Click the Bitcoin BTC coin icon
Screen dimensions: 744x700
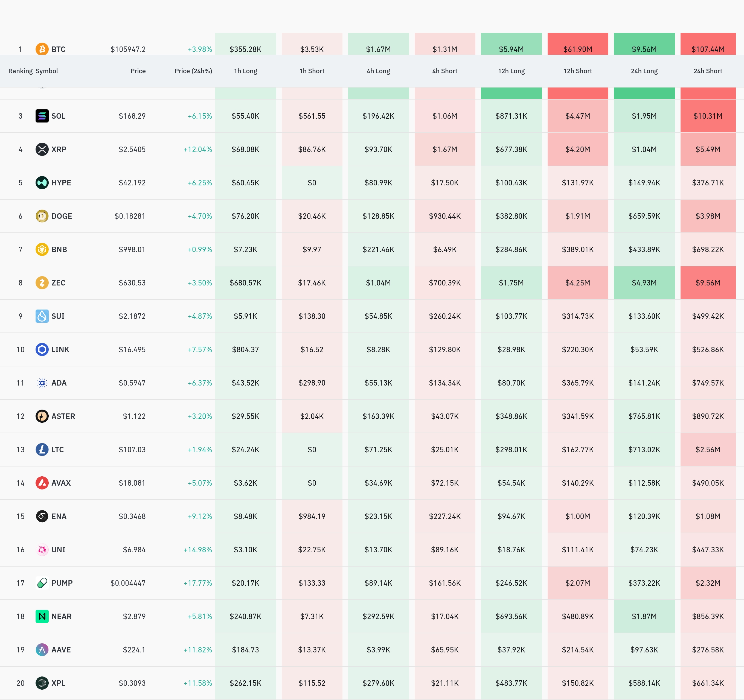[42, 49]
